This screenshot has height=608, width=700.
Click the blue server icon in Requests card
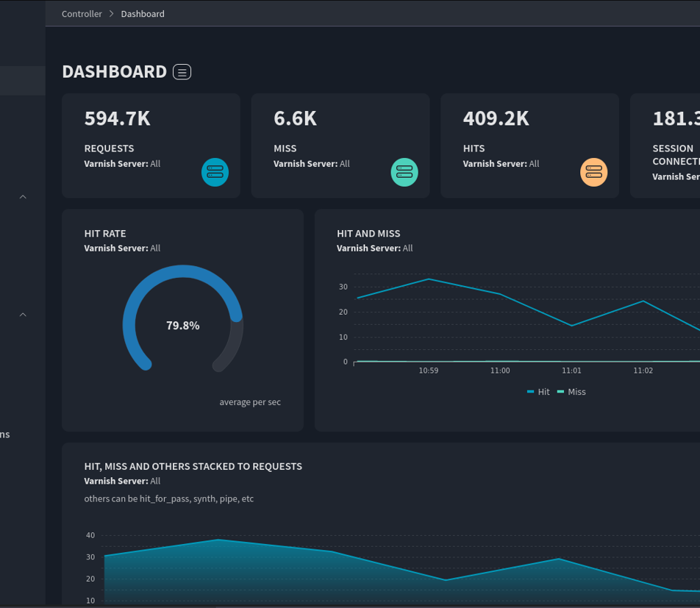(215, 172)
